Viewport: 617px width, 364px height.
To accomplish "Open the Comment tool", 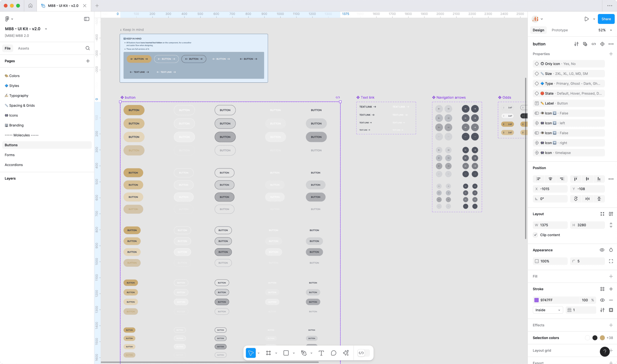I will coord(333,353).
